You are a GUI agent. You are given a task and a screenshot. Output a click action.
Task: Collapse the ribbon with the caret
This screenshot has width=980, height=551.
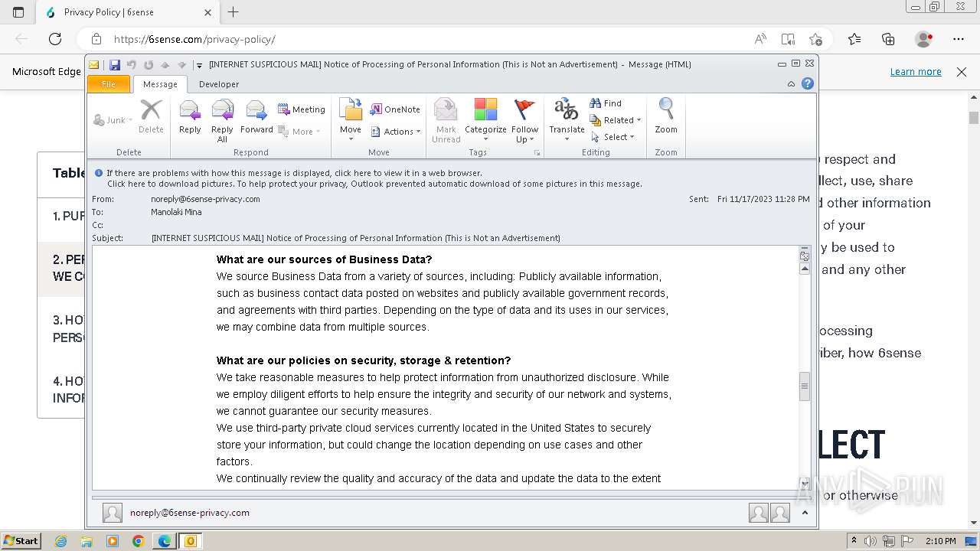pos(791,84)
